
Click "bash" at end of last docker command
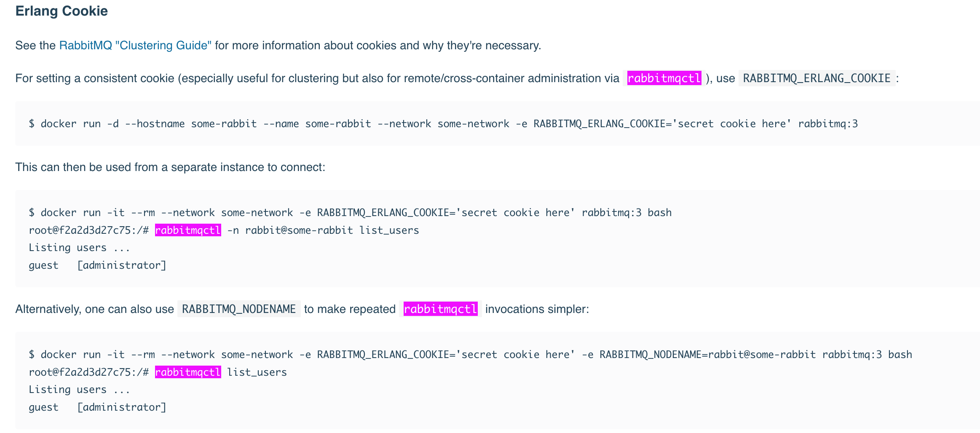pos(900,355)
